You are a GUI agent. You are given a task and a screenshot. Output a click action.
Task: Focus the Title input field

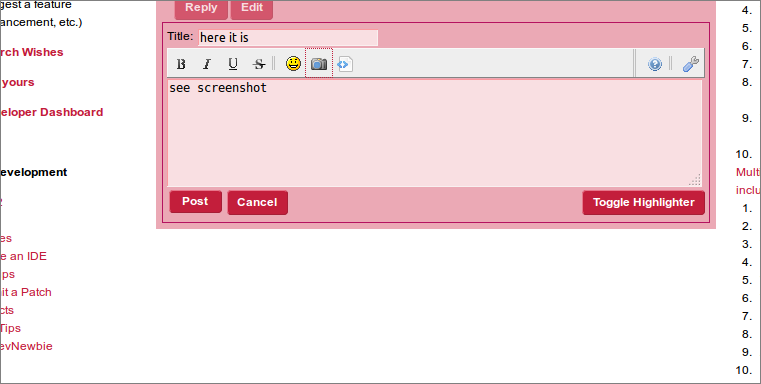click(x=288, y=37)
